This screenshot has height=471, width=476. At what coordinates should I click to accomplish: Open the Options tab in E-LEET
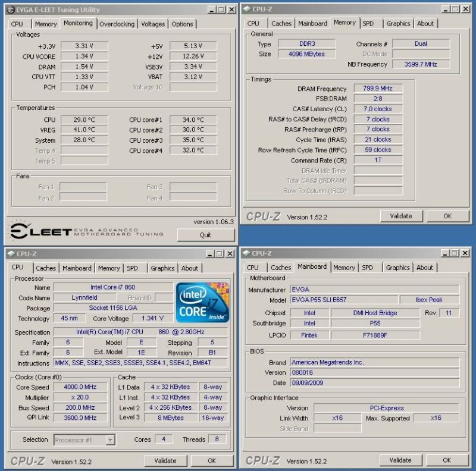point(182,24)
